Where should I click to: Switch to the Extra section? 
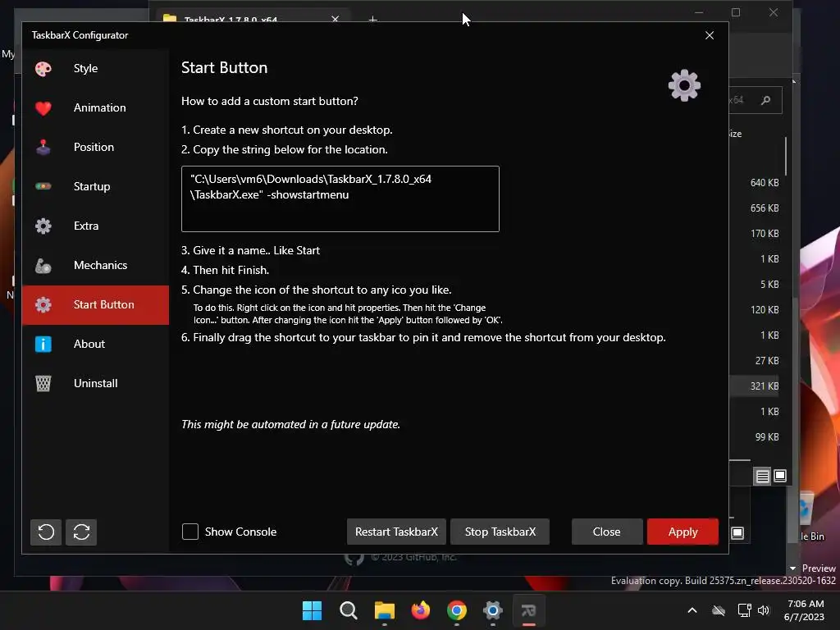[x=95, y=226]
